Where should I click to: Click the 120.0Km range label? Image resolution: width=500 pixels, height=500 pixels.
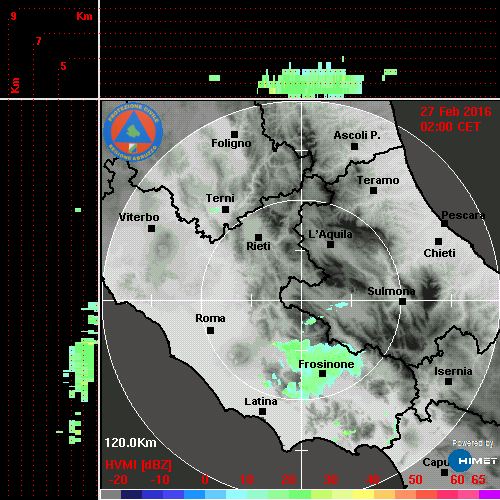click(130, 443)
